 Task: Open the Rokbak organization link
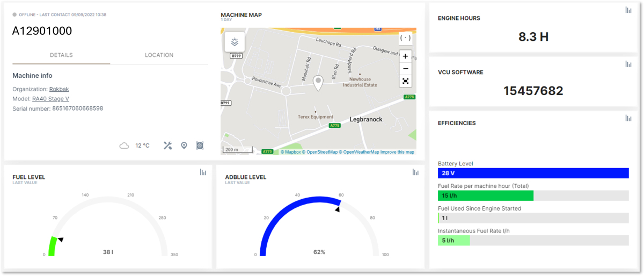click(x=59, y=90)
